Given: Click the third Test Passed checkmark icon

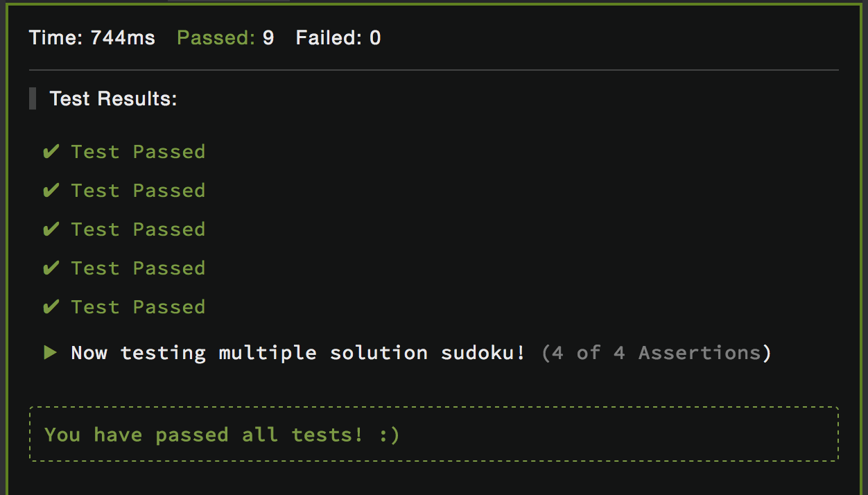Looking at the screenshot, I should pyautogui.click(x=51, y=229).
